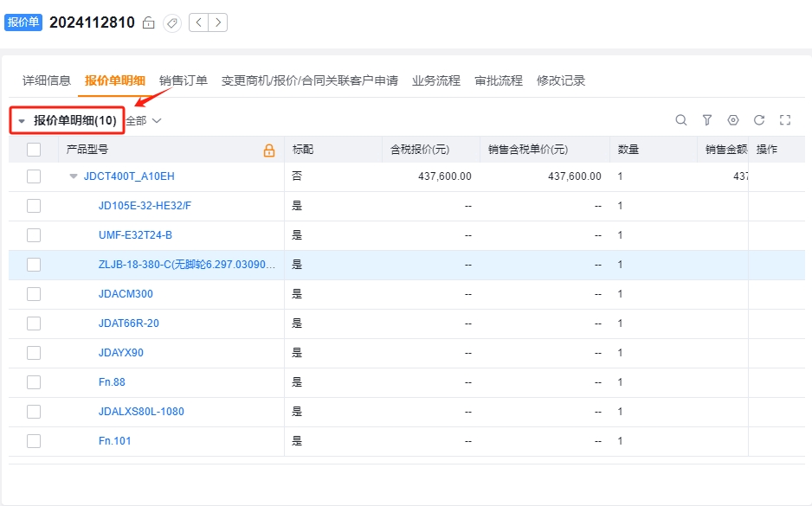Check the JDAT66R-20 row checkbox
The width and height of the screenshot is (812, 506).
[x=34, y=323]
